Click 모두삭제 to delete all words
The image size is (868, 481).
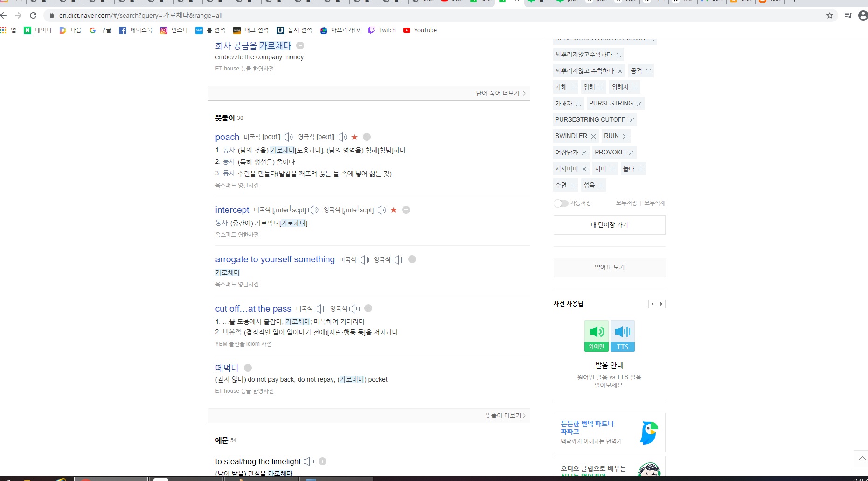654,203
